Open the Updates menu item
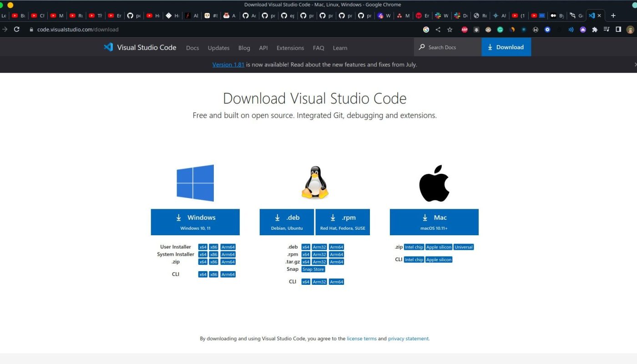Screen dimensions: 637x364 pos(219,48)
